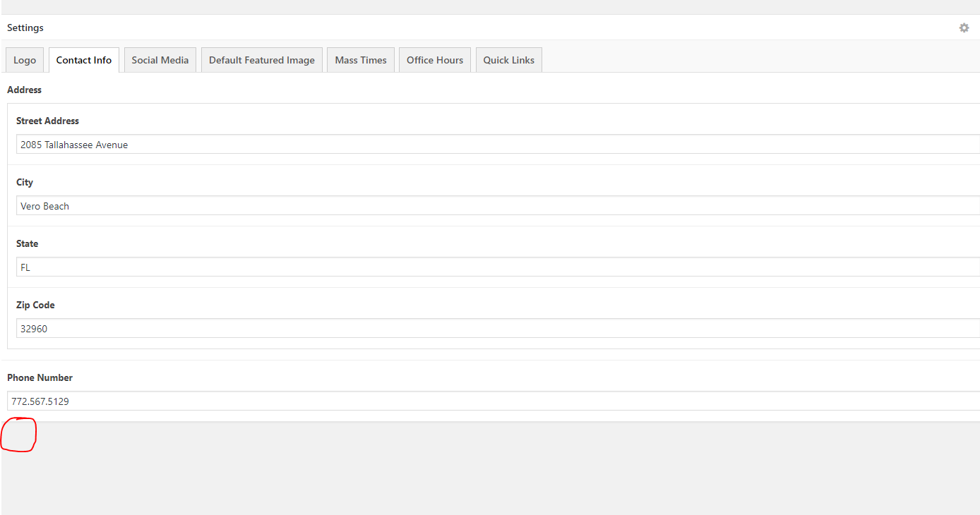Click the Address section heading
Viewport: 980px width, 515px height.
[x=25, y=90]
